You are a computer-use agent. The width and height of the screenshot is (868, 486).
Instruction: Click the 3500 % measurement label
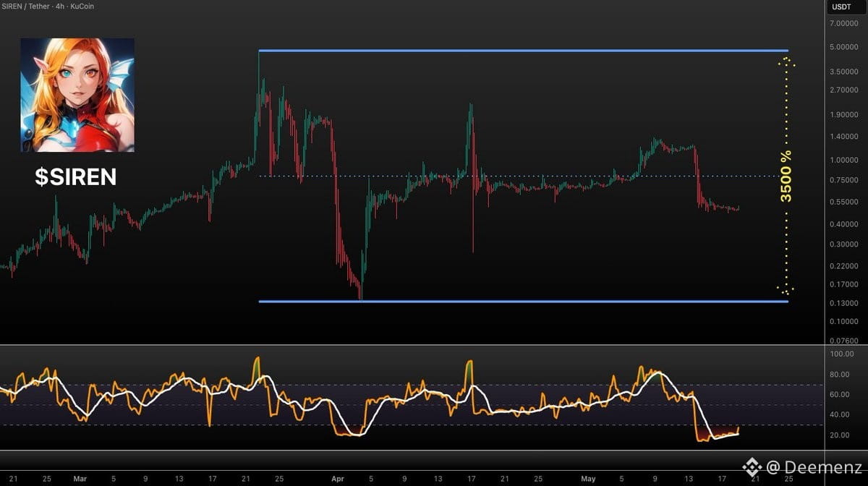(786, 176)
